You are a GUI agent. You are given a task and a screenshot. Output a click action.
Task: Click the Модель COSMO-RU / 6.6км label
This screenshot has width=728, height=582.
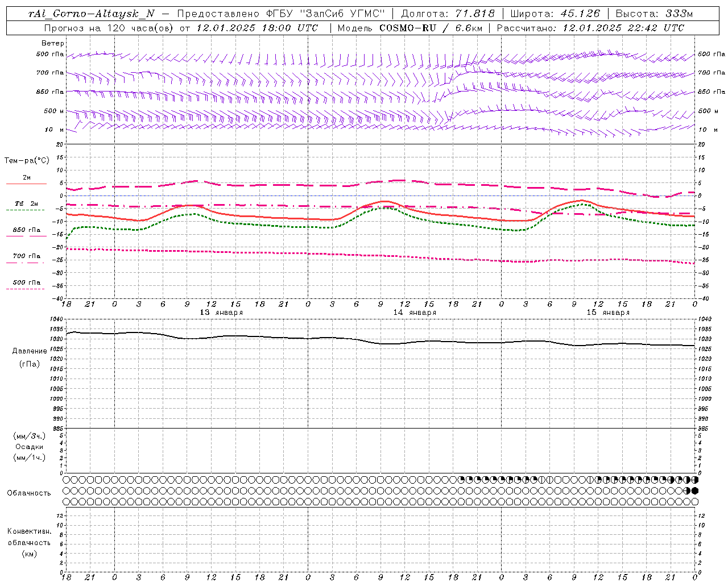pyautogui.click(x=409, y=28)
